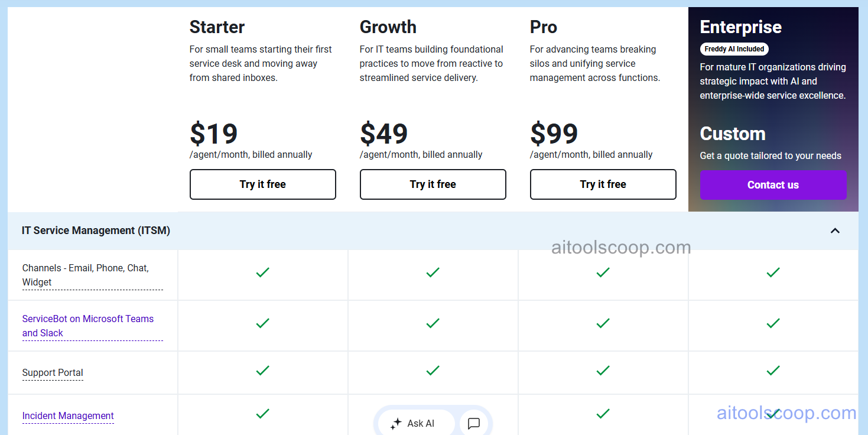Viewport: 868px width, 435px height.
Task: Click the ServiceBot checkmark under Growth
Action: [x=433, y=323]
